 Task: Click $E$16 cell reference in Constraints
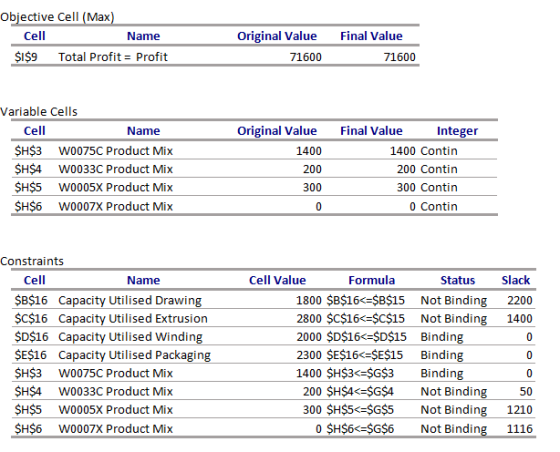coord(31,355)
